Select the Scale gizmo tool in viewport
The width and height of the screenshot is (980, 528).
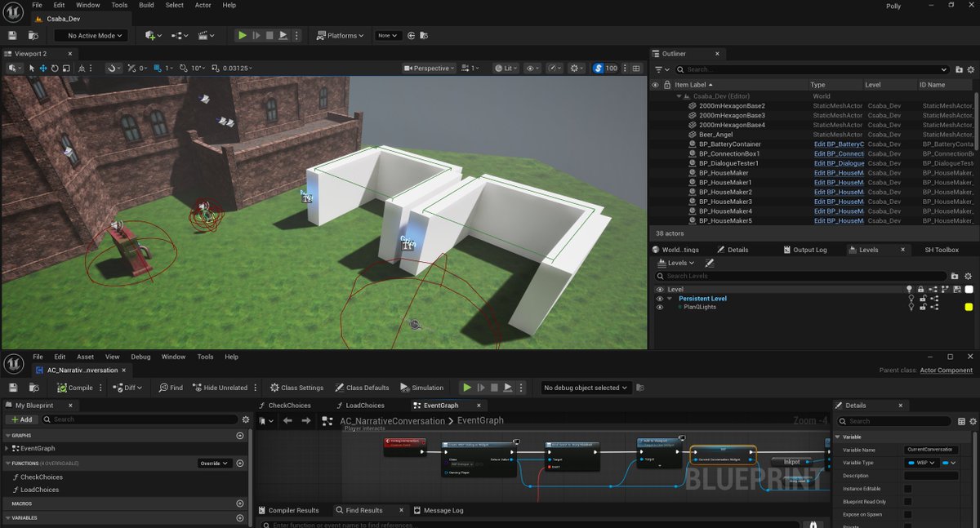pos(66,69)
